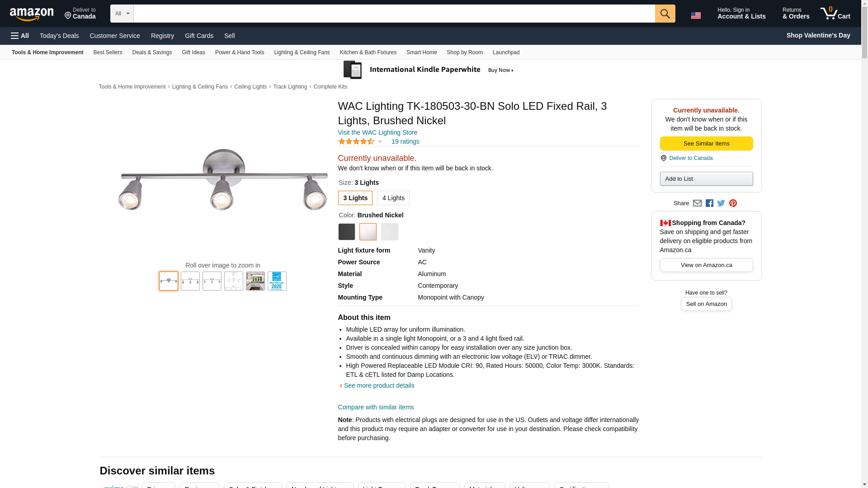Share on Pinterest icon
Image resolution: width=868 pixels, height=488 pixels.
pos(733,203)
